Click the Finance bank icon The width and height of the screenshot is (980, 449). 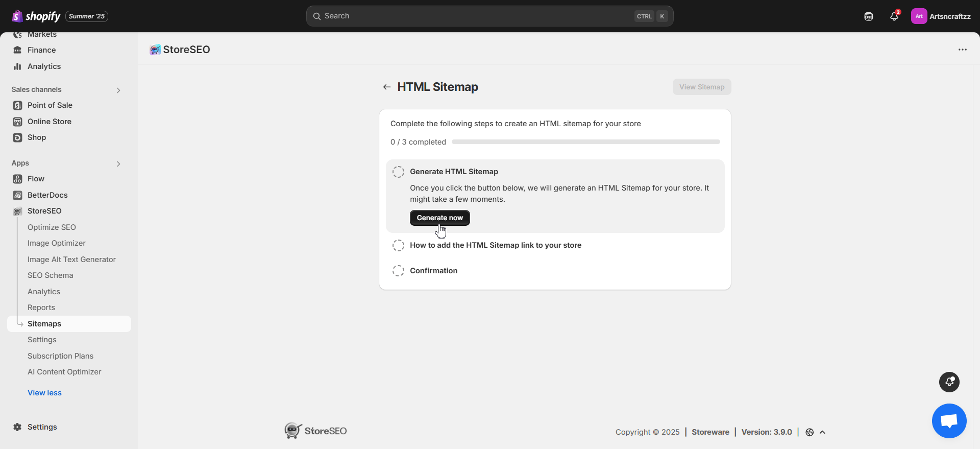17,50
